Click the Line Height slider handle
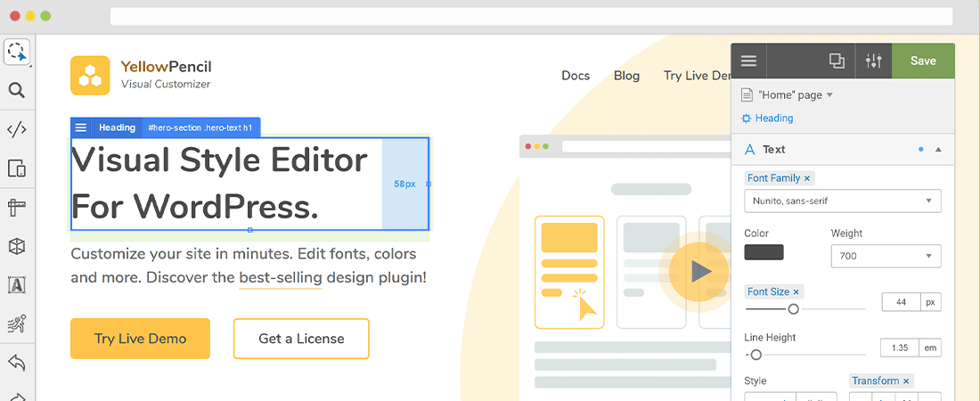Viewport: 980px width, 401px height. click(755, 355)
